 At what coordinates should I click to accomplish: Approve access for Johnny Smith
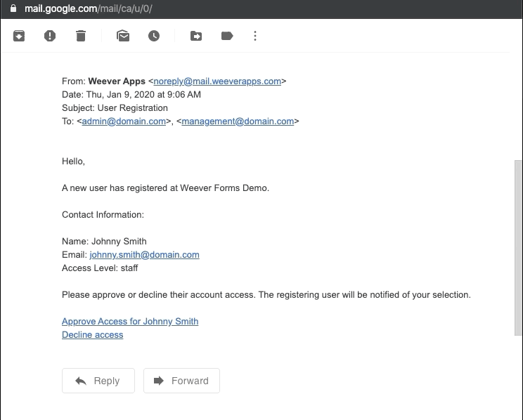pyautogui.click(x=130, y=321)
